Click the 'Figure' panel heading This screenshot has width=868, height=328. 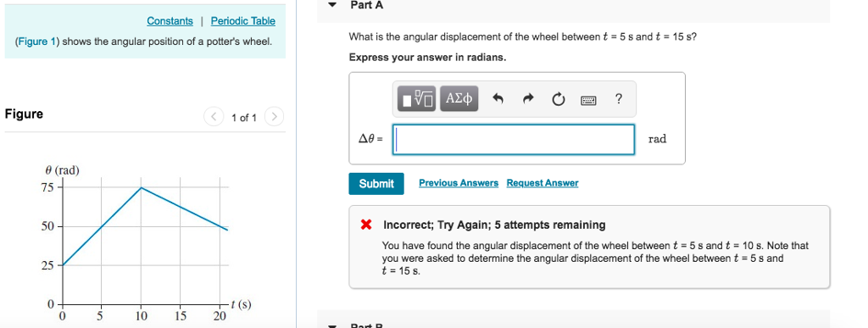24,114
